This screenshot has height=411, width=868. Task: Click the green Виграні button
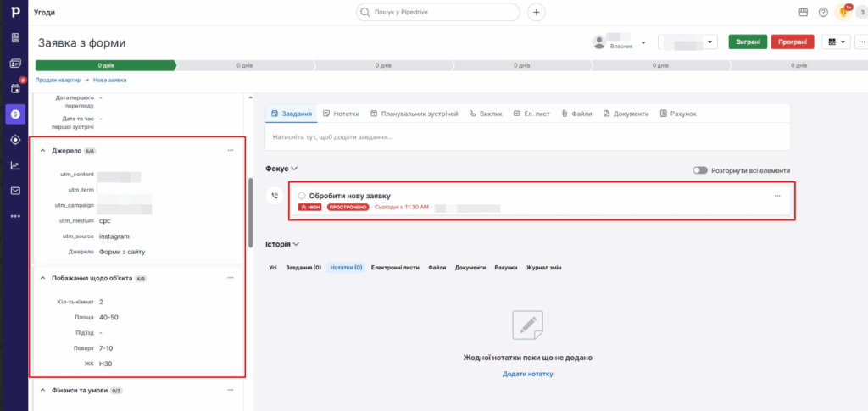point(748,42)
